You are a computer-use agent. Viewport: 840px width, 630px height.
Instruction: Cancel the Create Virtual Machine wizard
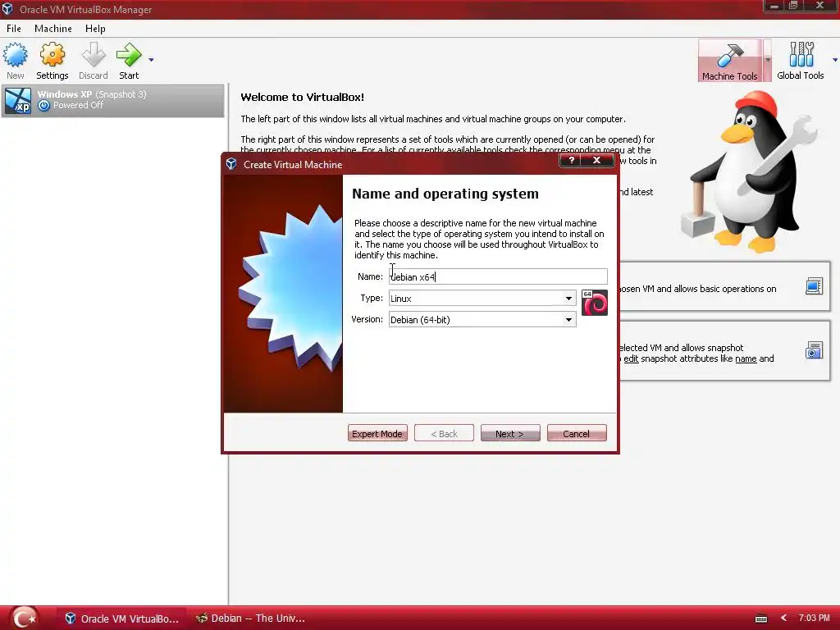pyautogui.click(x=577, y=433)
